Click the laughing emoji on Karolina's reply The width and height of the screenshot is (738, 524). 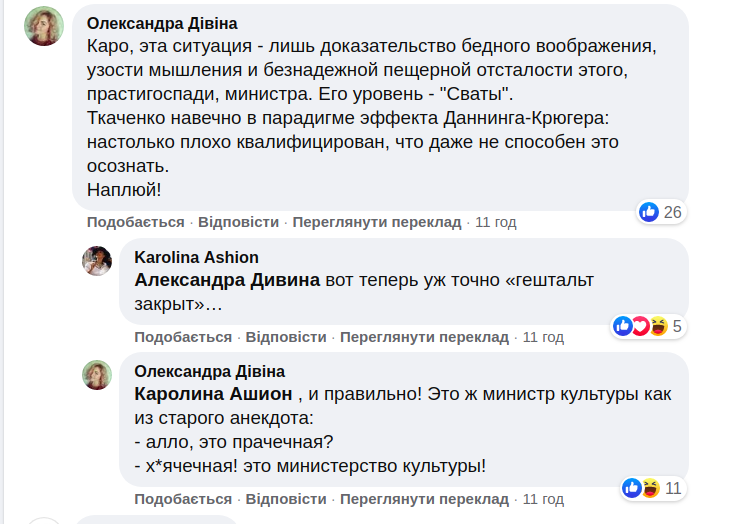657,326
